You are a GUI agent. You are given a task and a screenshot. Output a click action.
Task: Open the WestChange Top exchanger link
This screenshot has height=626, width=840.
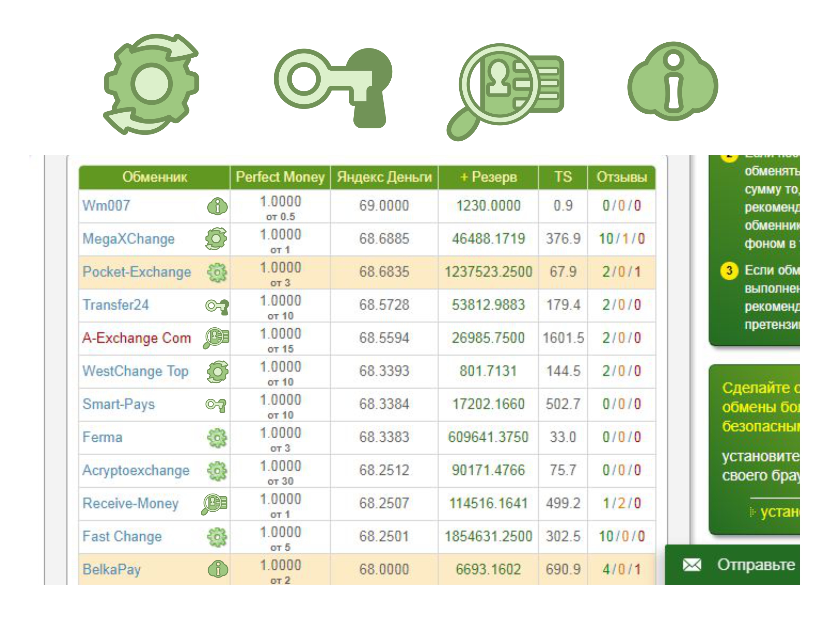[135, 371]
